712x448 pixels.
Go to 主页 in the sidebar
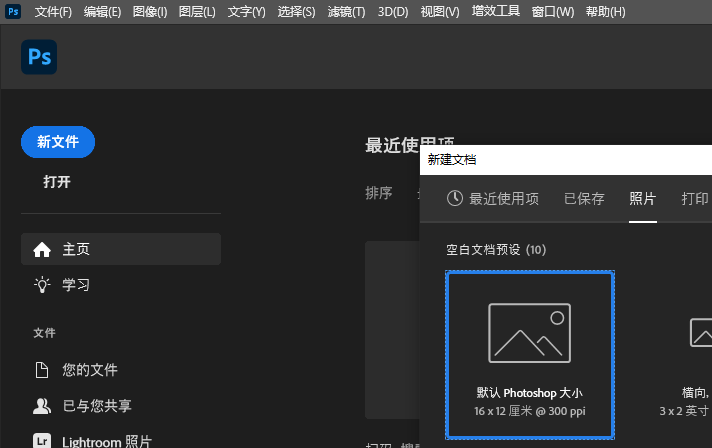(x=121, y=249)
